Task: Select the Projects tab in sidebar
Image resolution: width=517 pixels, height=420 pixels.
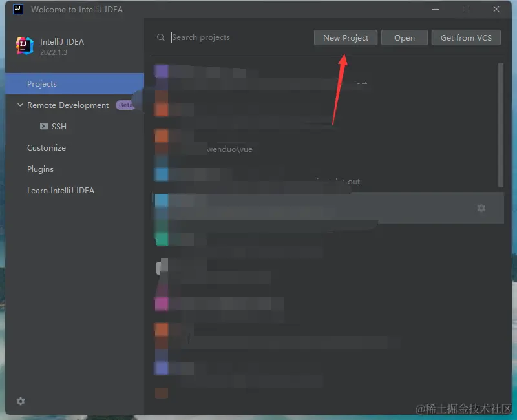Action: tap(74, 84)
